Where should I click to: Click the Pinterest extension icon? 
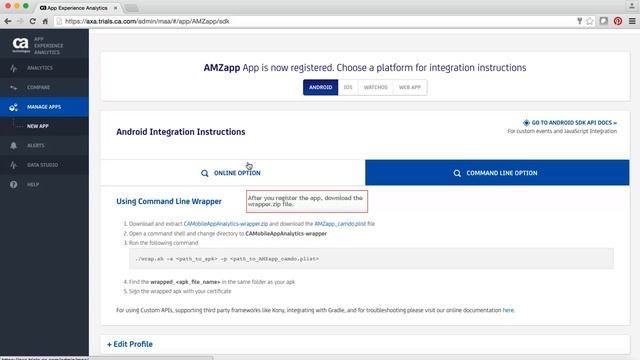[x=618, y=21]
